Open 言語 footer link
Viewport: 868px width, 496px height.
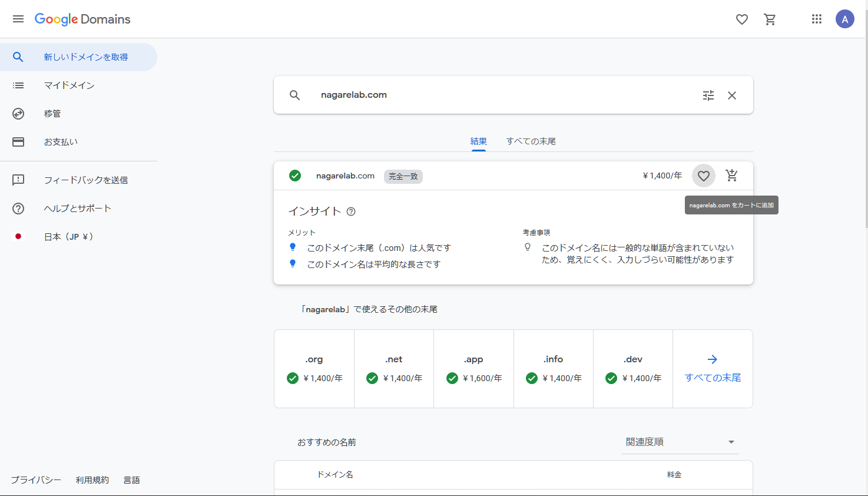(132, 480)
